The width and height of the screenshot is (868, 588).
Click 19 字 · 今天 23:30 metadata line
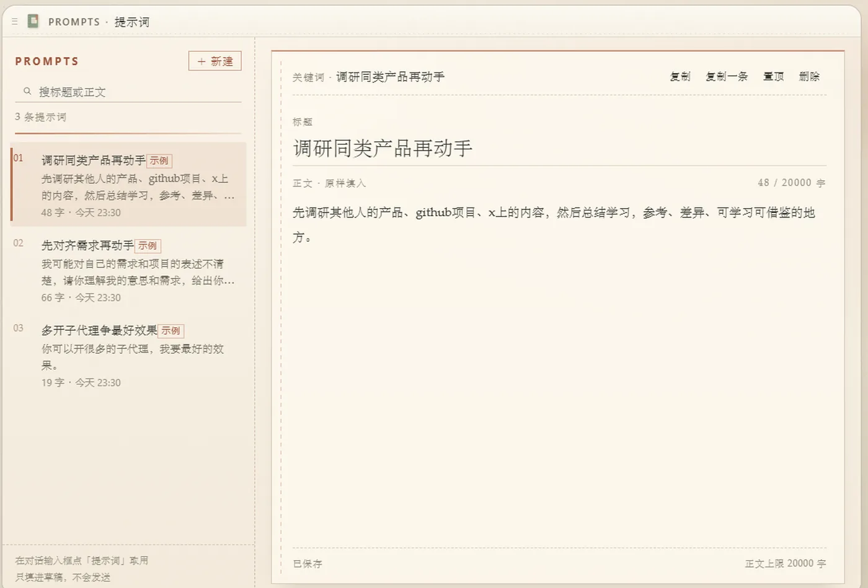tap(81, 383)
